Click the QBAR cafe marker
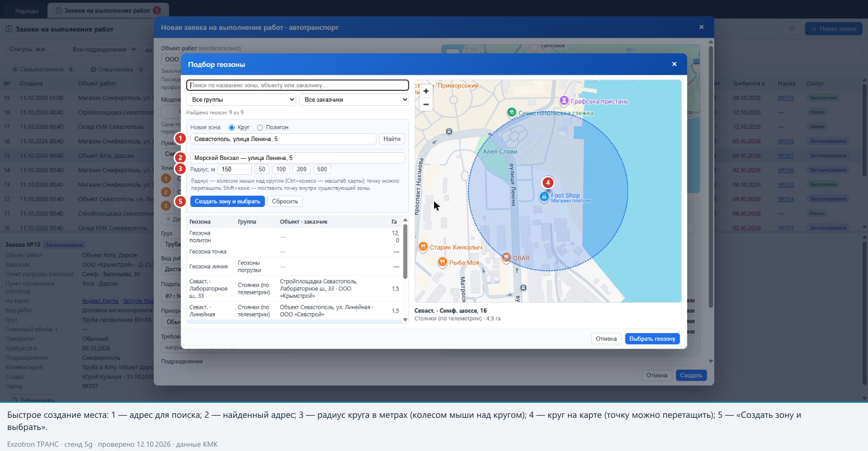This screenshot has height=451, width=868. click(x=506, y=257)
